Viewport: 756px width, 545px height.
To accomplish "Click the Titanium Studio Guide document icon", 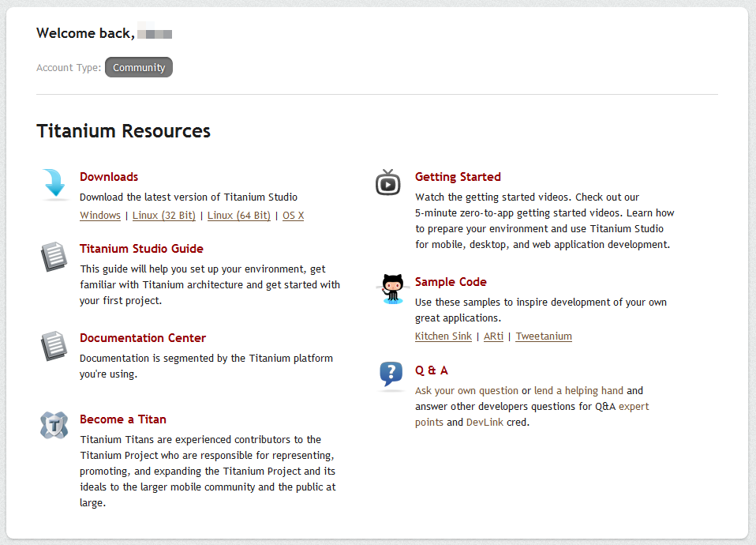I will click(54, 257).
